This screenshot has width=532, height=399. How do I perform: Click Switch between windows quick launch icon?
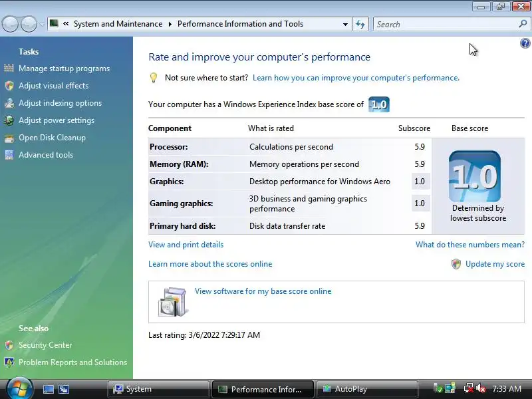(x=64, y=389)
